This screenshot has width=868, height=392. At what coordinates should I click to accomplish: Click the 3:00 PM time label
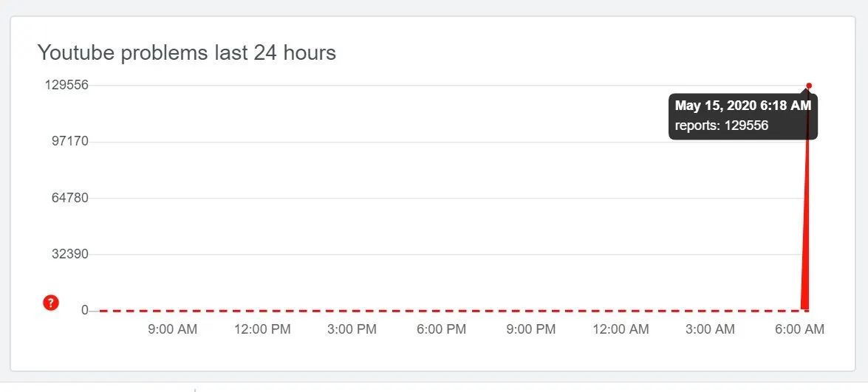click(x=352, y=329)
